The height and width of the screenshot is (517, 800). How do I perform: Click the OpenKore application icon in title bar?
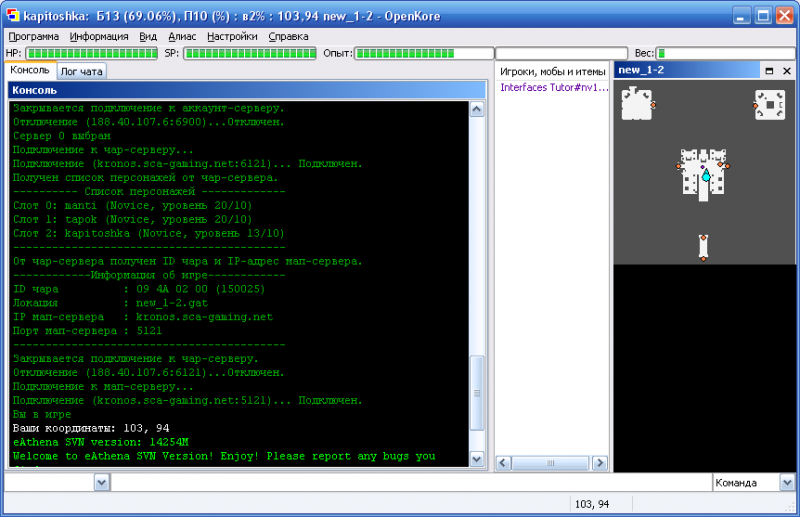coord(13,15)
